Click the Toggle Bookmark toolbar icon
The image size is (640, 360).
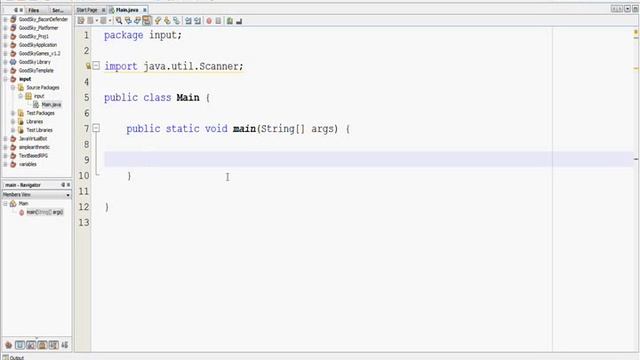coord(177,21)
